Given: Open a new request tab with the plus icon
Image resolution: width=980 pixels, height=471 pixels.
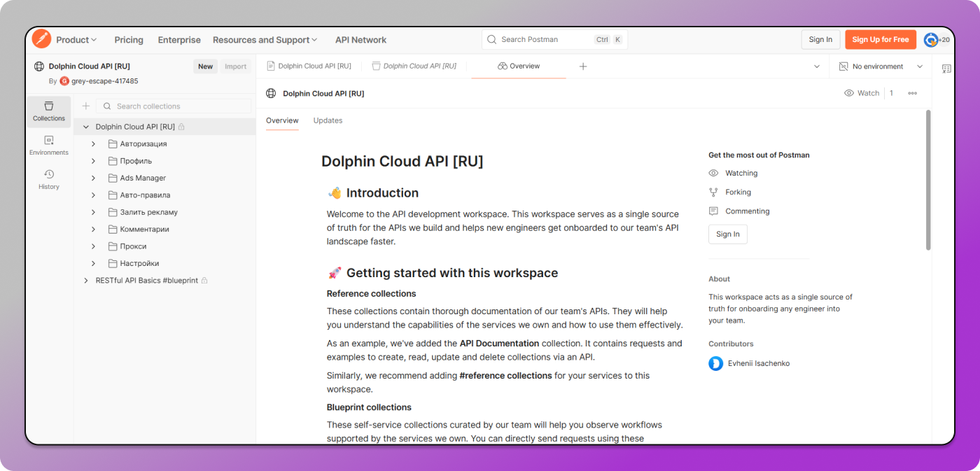Looking at the screenshot, I should [583, 66].
